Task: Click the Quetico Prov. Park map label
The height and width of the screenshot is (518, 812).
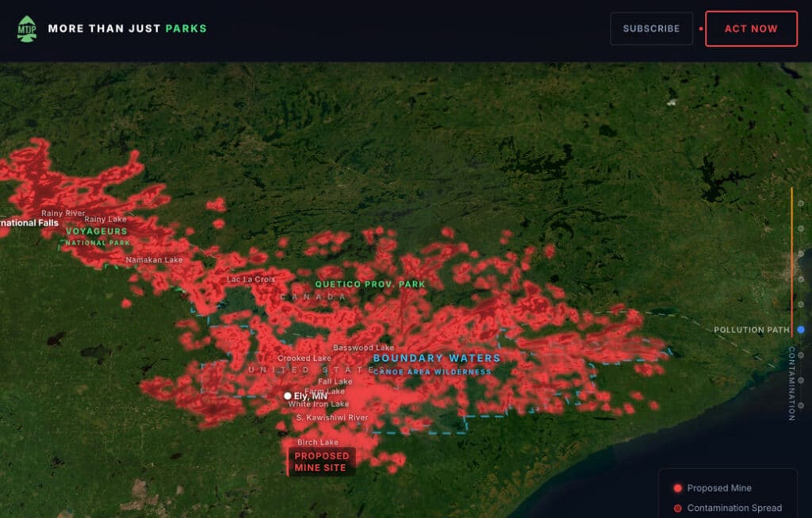Action: 370,283
